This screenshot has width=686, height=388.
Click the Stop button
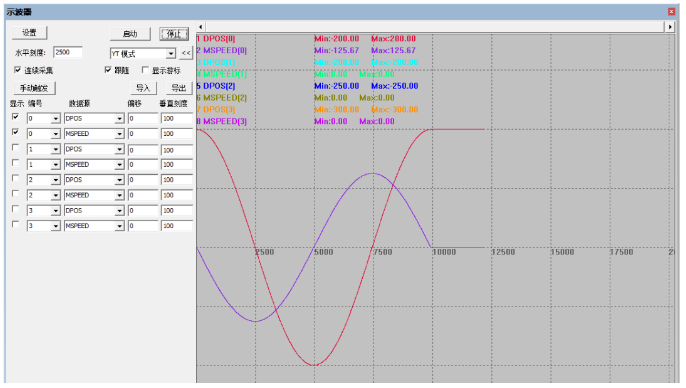pos(174,34)
